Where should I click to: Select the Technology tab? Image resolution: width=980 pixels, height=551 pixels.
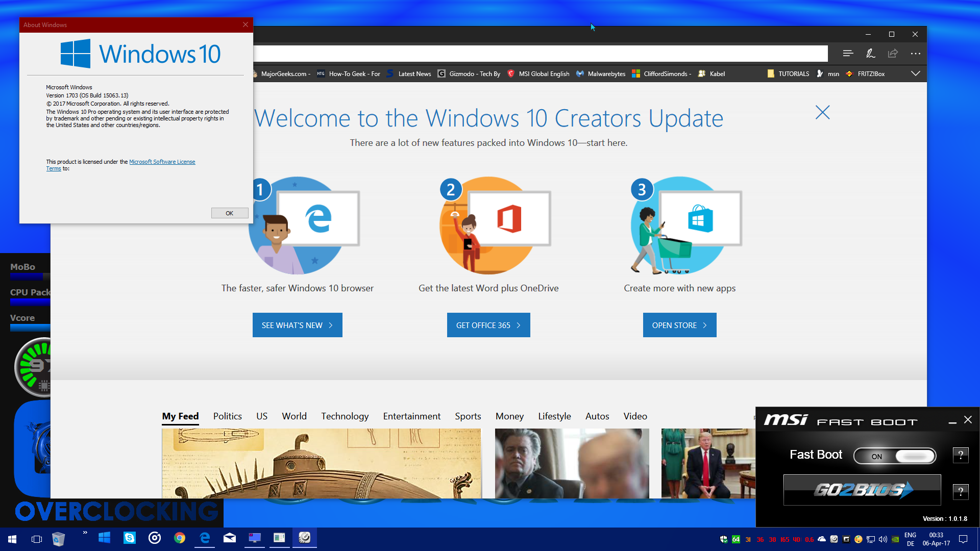tap(345, 416)
